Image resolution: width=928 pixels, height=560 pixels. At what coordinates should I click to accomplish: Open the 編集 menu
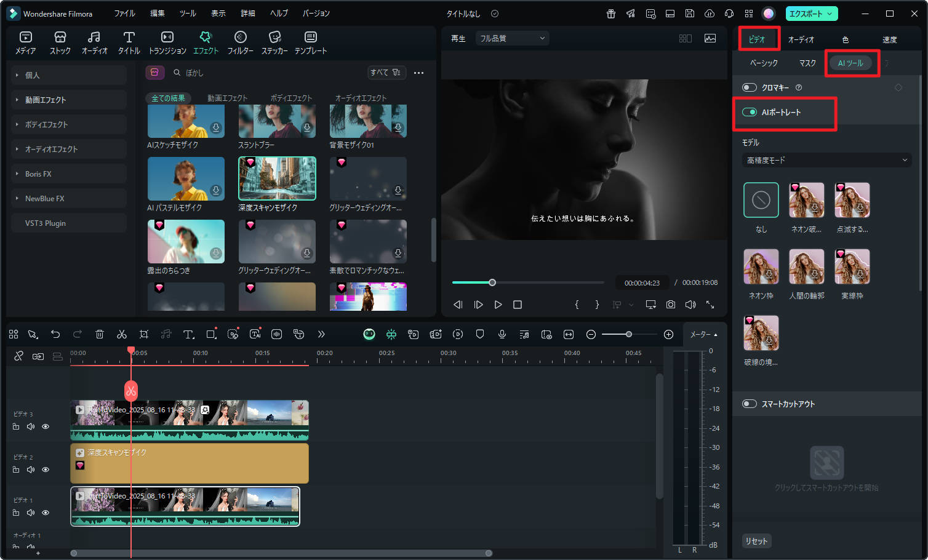tap(158, 14)
